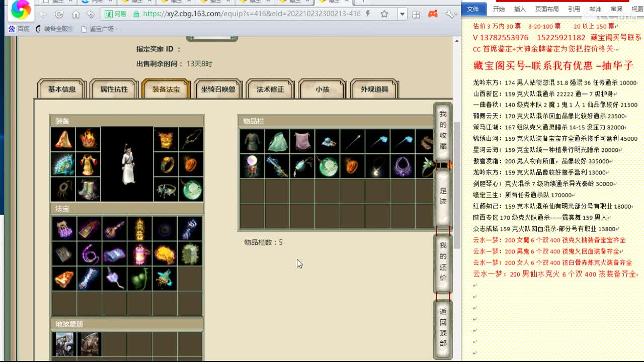Screen dimensions: 644x362
Task: Click the golden ring equipment icon
Action: [166, 164]
